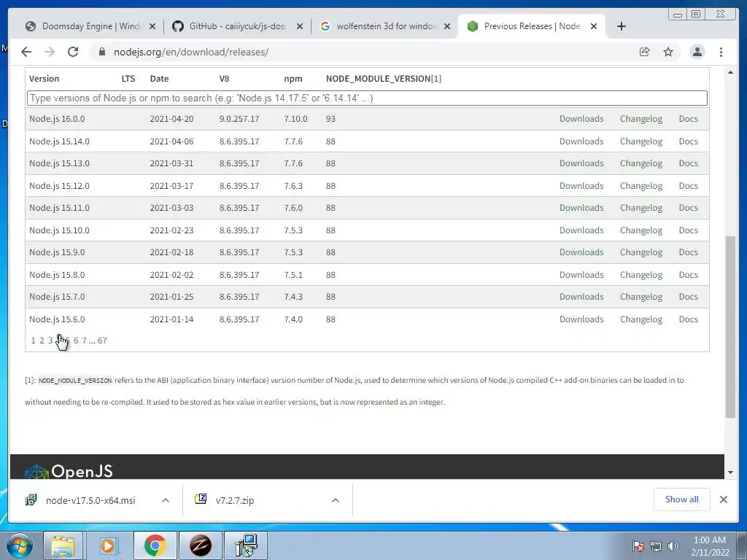The image size is (747, 560).
Task: Go to pagination page 1
Action: pyautogui.click(x=33, y=341)
